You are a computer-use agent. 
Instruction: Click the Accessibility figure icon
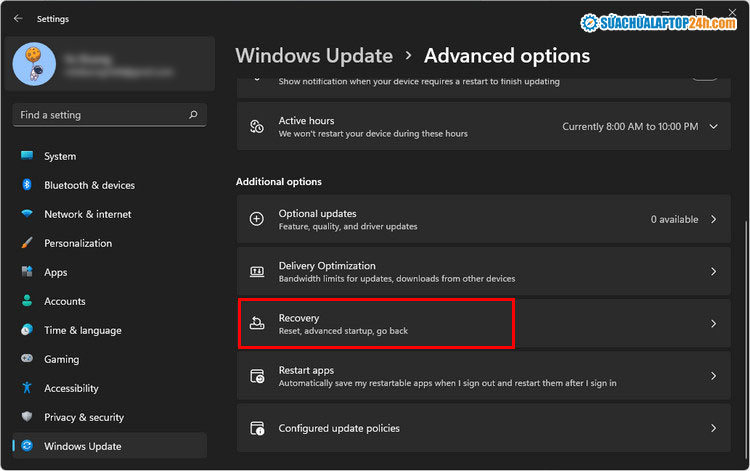coord(27,387)
